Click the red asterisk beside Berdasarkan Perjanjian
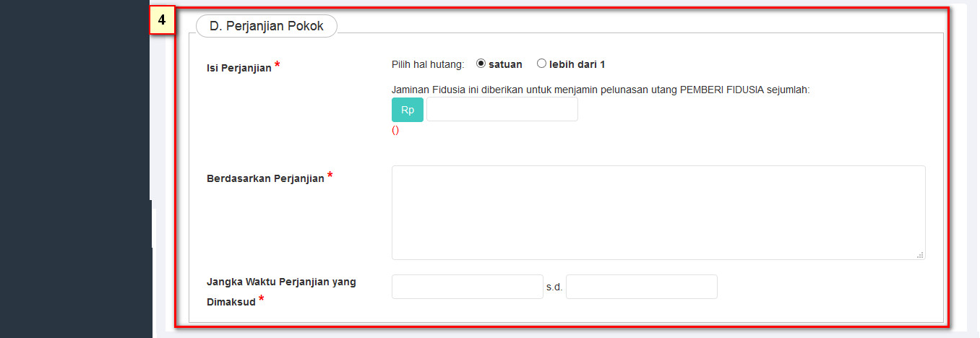 pyautogui.click(x=330, y=176)
